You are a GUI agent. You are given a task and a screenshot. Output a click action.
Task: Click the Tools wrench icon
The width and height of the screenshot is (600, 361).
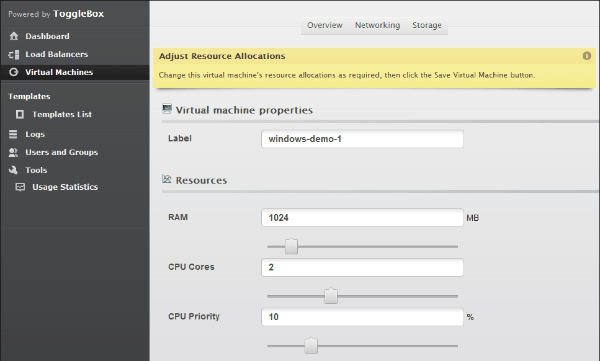pyautogui.click(x=13, y=170)
